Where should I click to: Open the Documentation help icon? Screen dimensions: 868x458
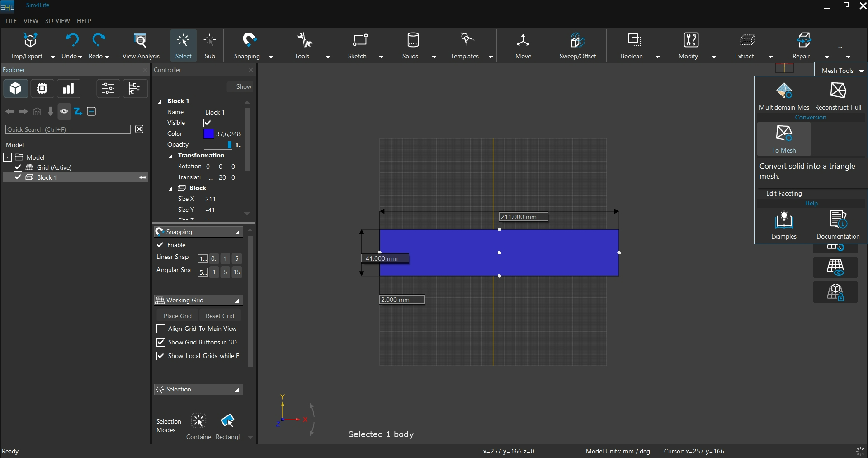click(x=838, y=220)
